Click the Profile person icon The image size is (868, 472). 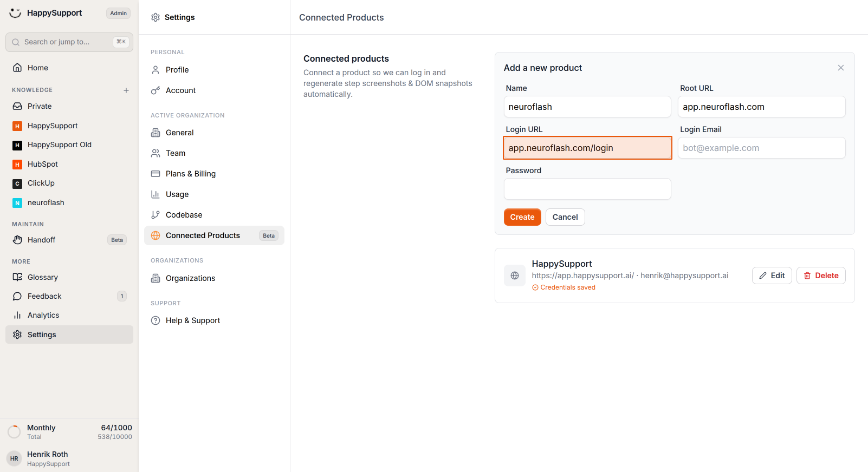tap(156, 70)
